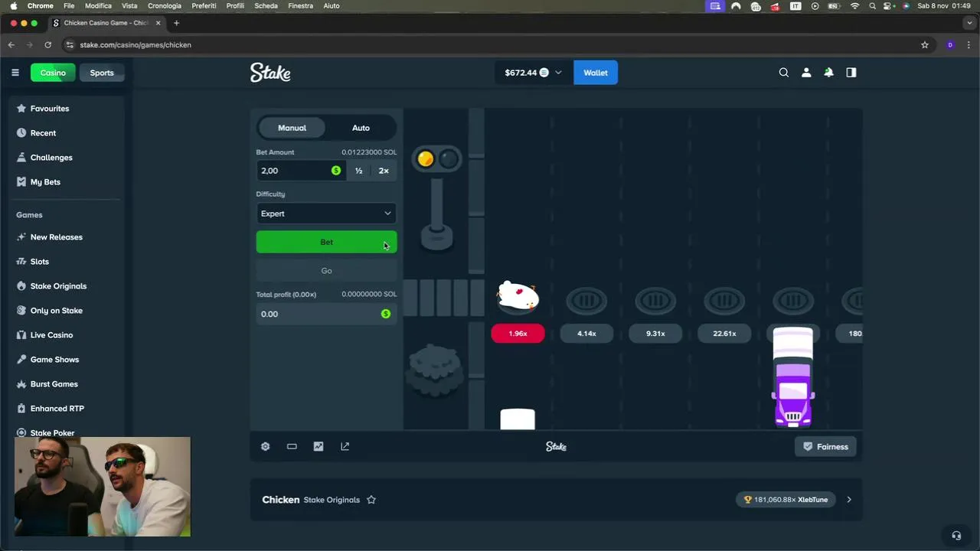This screenshot has height=551, width=980.
Task: Open Chrome Preferiti menu
Action: [204, 5]
